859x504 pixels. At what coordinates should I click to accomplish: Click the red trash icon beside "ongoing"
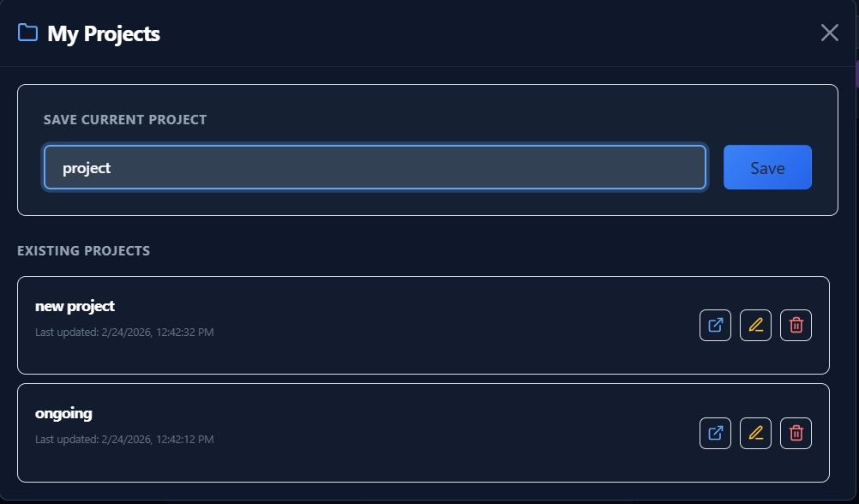[796, 433]
